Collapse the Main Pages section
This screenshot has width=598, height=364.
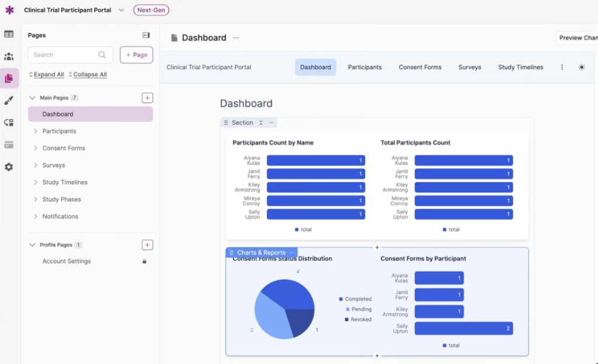tap(33, 97)
